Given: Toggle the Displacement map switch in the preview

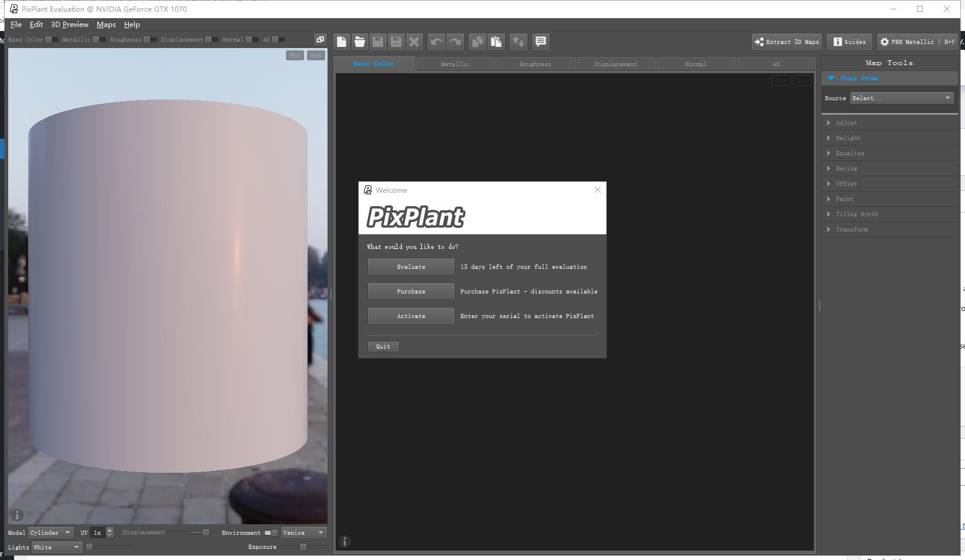Looking at the screenshot, I should (x=212, y=40).
